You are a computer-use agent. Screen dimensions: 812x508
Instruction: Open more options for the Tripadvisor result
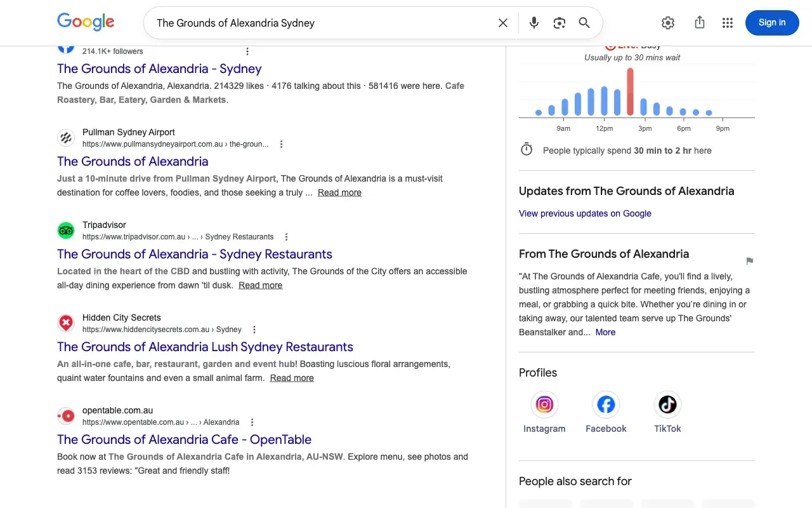click(x=287, y=237)
